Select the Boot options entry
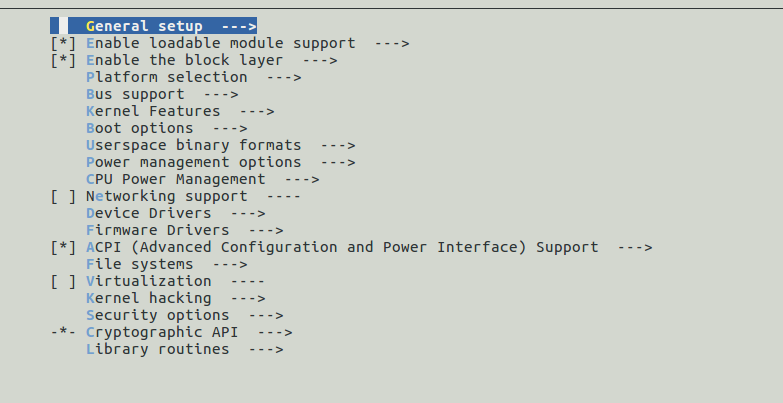Viewport: 783px width, 403px height. click(x=140, y=128)
